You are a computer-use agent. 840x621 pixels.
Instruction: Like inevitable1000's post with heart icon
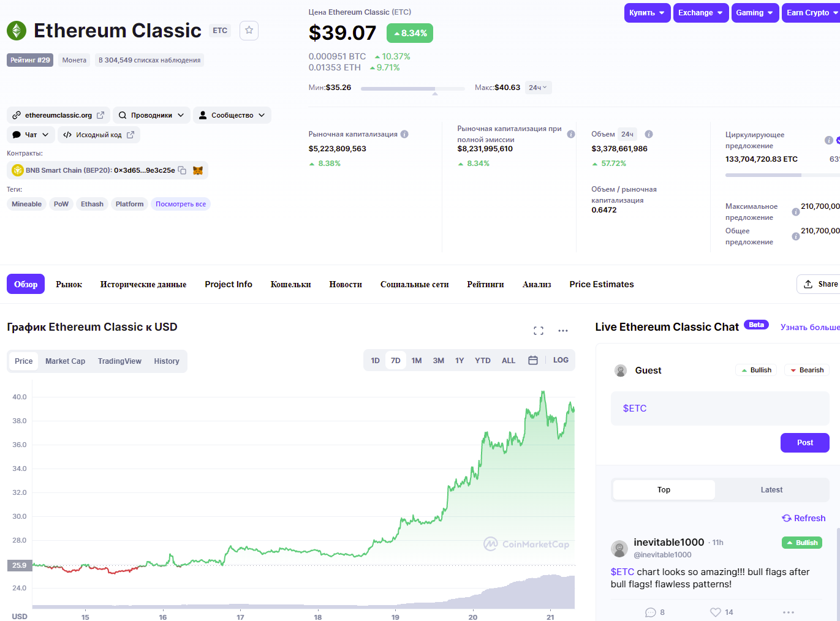coord(716,612)
